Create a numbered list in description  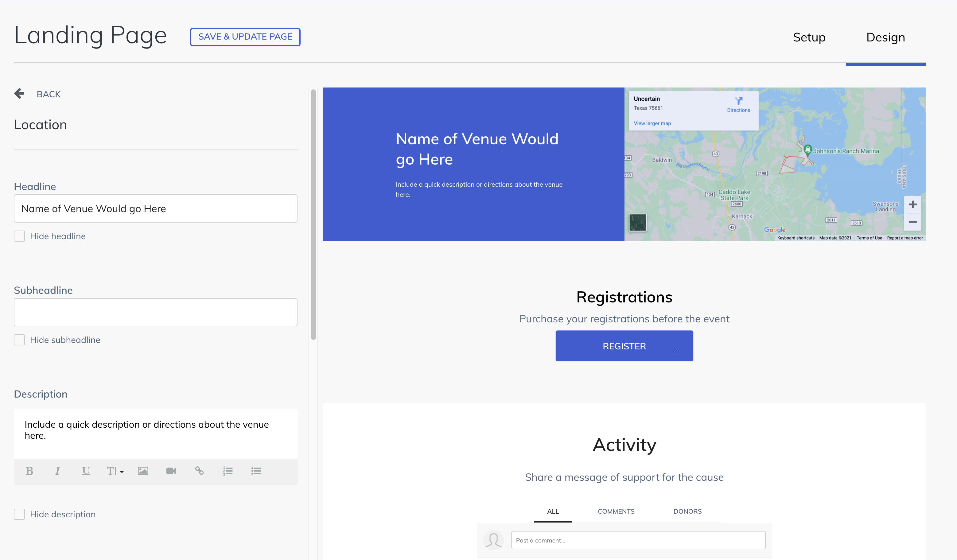click(x=228, y=471)
